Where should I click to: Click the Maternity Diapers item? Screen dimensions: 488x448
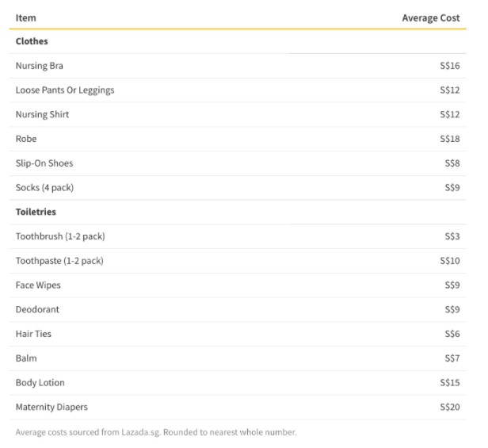point(51,407)
